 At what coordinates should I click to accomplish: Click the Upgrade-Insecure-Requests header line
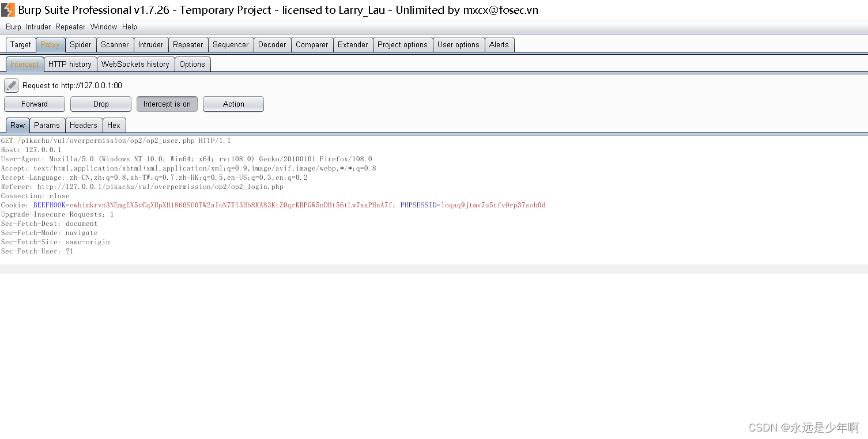57,214
